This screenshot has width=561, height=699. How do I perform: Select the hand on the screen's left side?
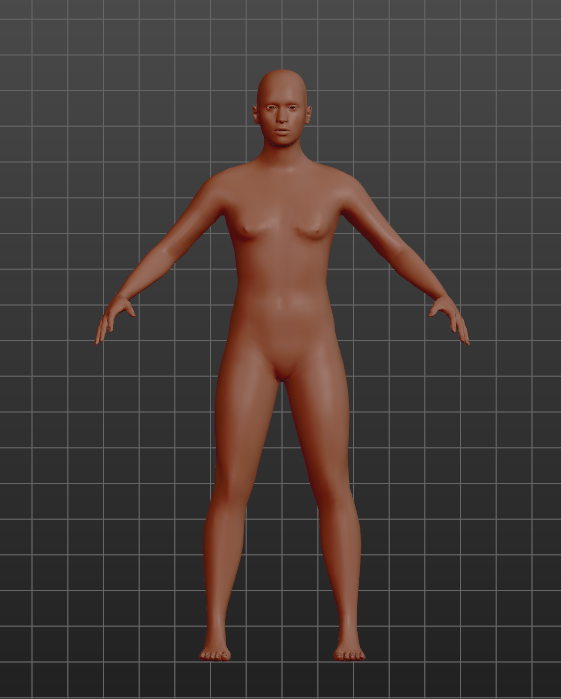(x=114, y=318)
